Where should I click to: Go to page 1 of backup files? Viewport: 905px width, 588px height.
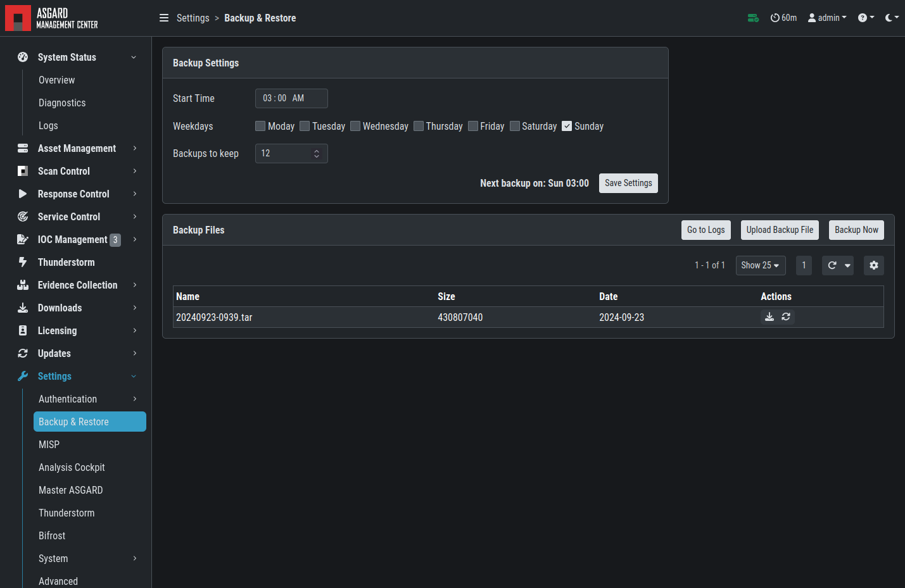coord(804,266)
